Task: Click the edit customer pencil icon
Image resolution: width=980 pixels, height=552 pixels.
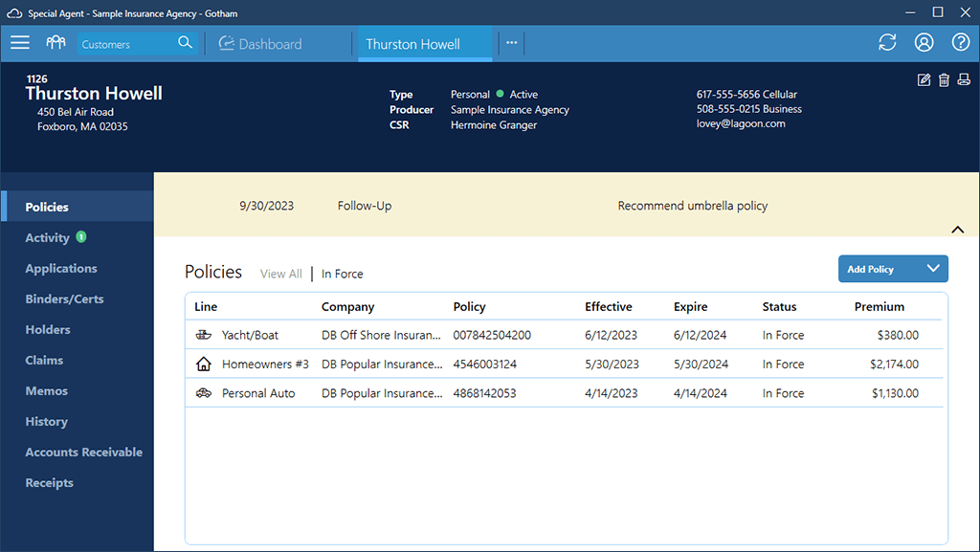Action: (x=924, y=79)
